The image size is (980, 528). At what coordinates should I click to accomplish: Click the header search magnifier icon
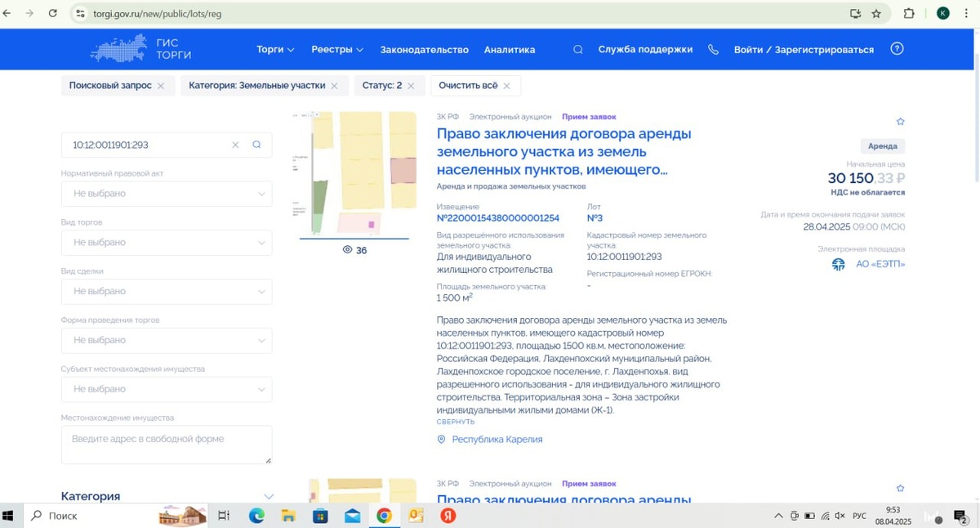578,49
